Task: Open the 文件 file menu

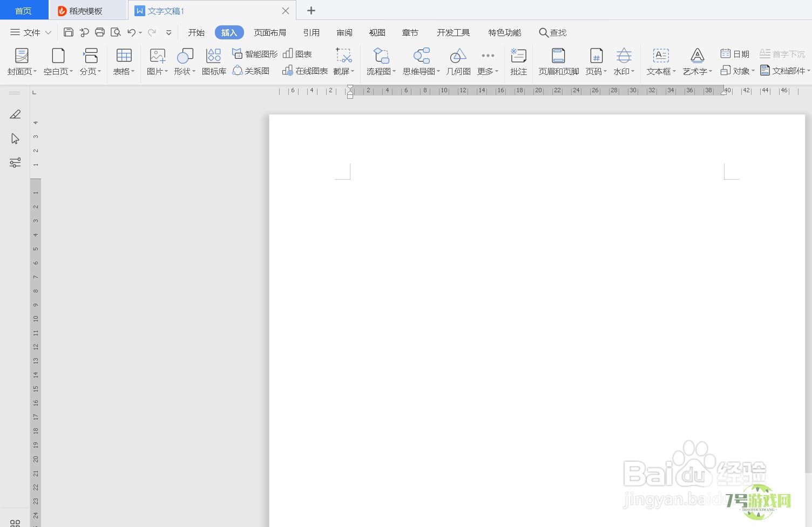Action: click(31, 32)
